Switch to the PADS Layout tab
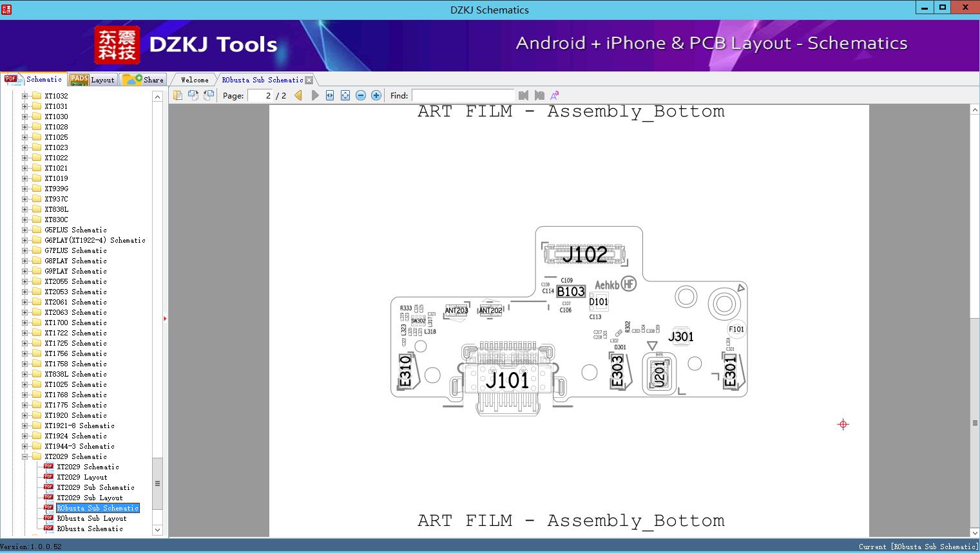Viewport: 980px width, 553px height. [x=92, y=80]
